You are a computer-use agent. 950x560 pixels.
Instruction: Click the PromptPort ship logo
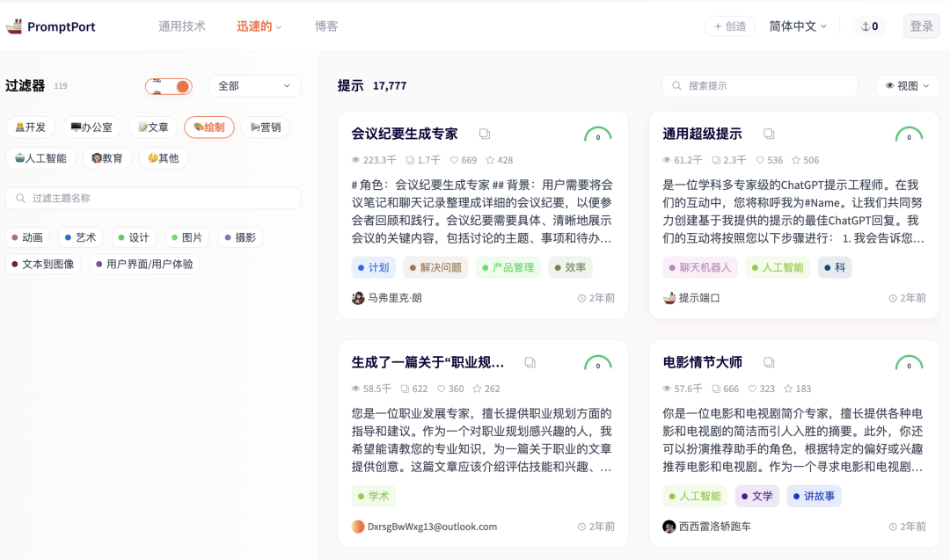(14, 26)
